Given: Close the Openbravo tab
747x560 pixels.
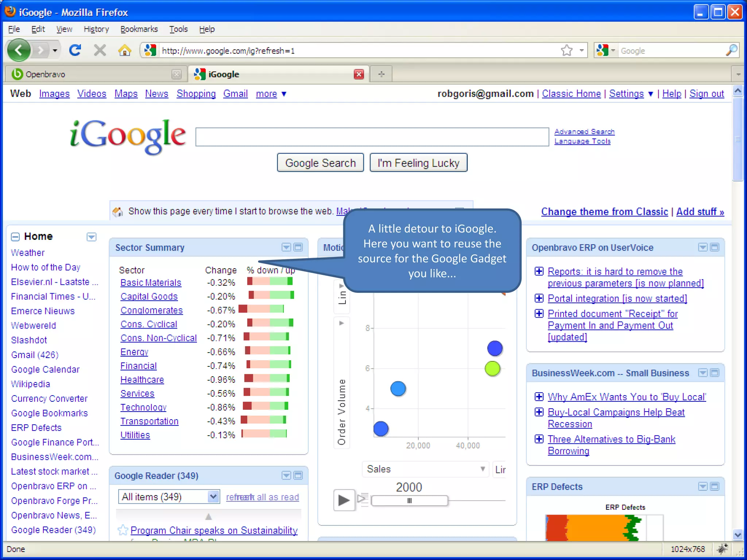Looking at the screenshot, I should (177, 74).
